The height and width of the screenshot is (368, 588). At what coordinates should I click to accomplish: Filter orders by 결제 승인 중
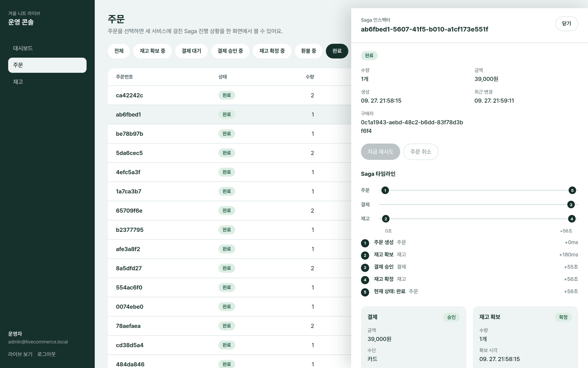(230, 51)
